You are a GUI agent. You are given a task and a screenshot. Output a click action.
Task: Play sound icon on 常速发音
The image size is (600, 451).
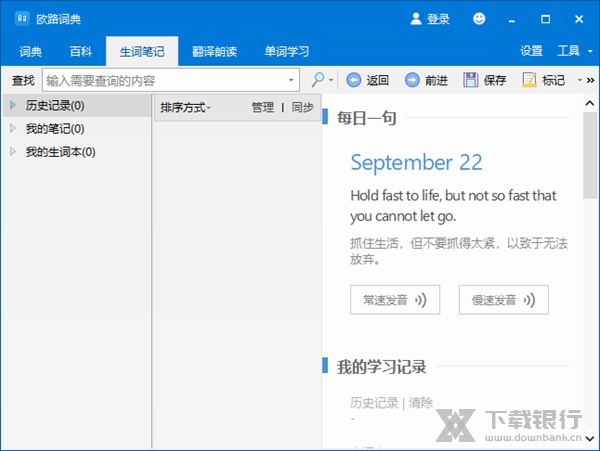point(421,300)
